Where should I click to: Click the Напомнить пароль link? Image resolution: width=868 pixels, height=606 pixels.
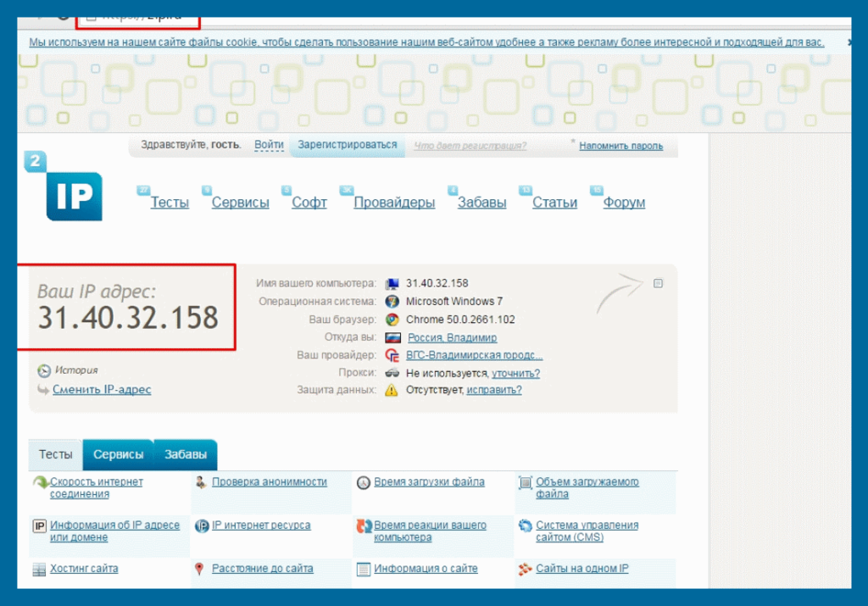click(620, 146)
